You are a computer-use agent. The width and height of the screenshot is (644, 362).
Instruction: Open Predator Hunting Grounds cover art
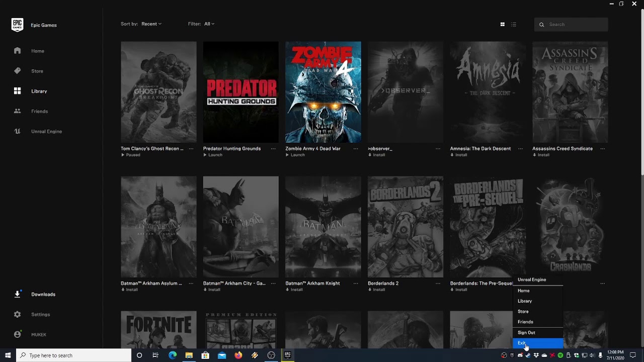coord(240,92)
